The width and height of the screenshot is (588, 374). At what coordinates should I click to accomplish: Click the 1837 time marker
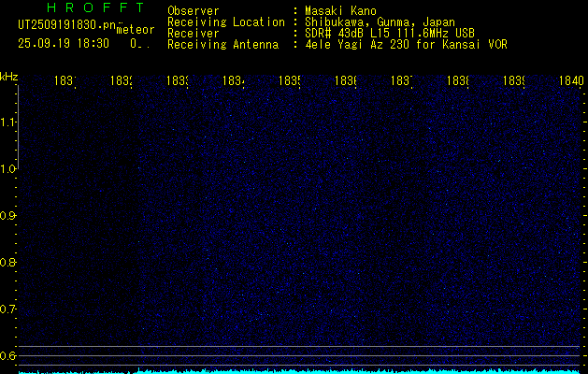coord(402,80)
